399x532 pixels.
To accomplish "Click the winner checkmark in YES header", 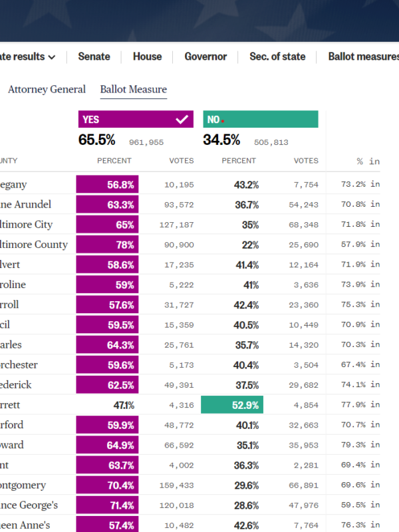I will [182, 120].
